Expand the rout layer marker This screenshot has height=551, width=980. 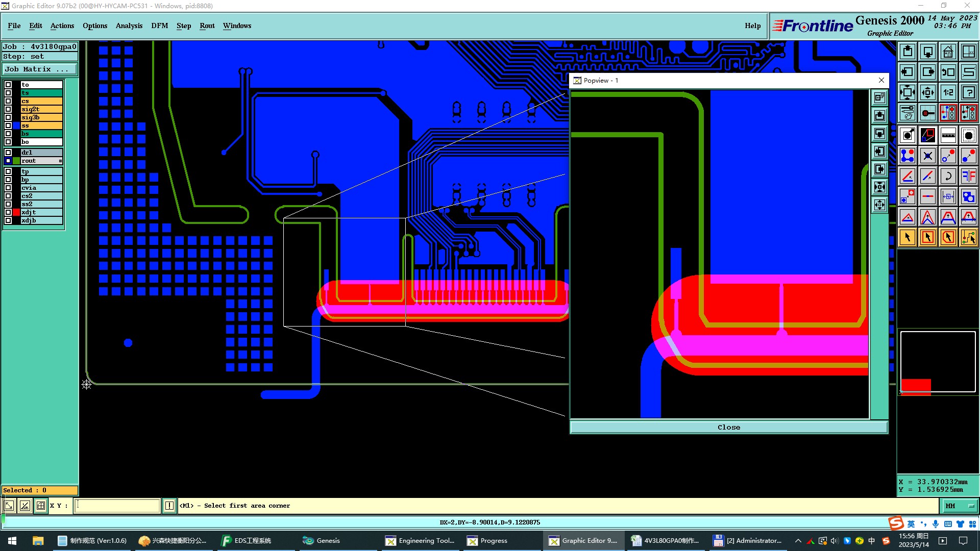coord(60,161)
